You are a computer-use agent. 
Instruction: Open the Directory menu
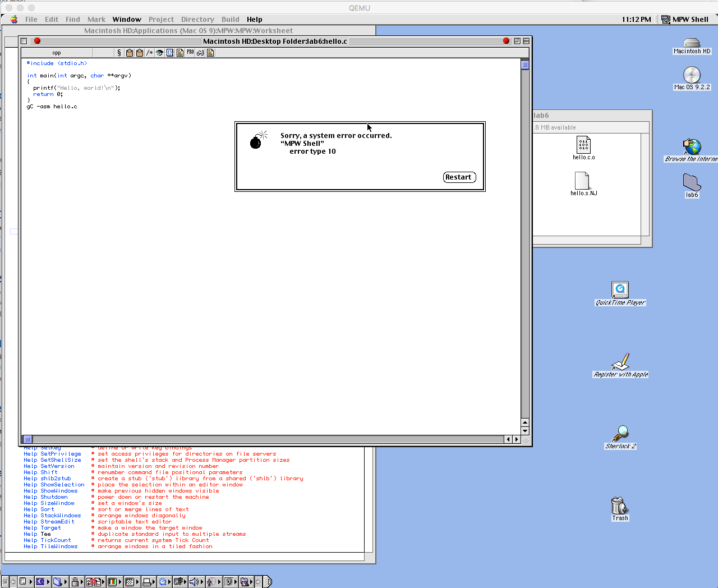click(197, 19)
